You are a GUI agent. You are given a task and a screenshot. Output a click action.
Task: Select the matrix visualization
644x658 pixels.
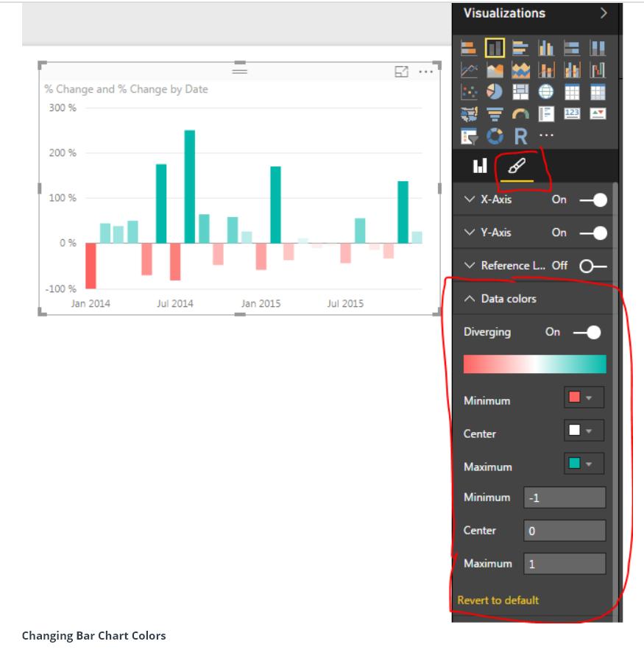click(x=598, y=92)
